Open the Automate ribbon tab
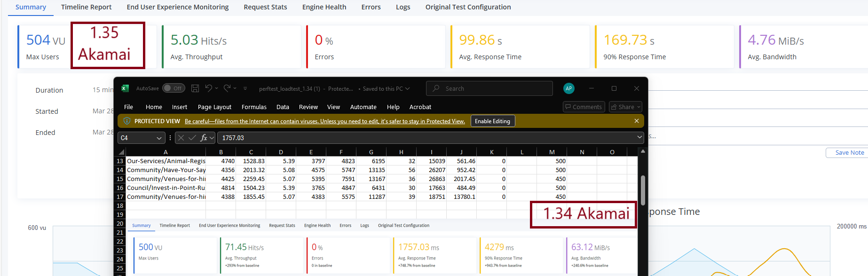868x276 pixels. 363,107
